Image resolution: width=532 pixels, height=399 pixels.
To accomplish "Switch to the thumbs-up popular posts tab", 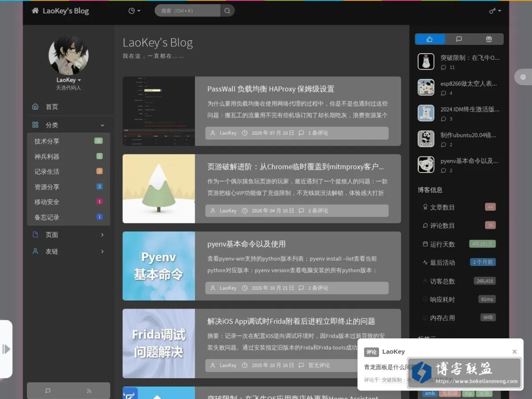I will click(x=430, y=39).
